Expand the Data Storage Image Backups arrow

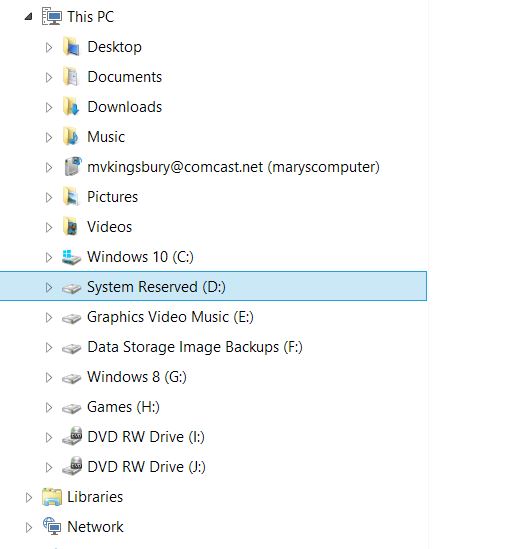pyautogui.click(x=49, y=348)
